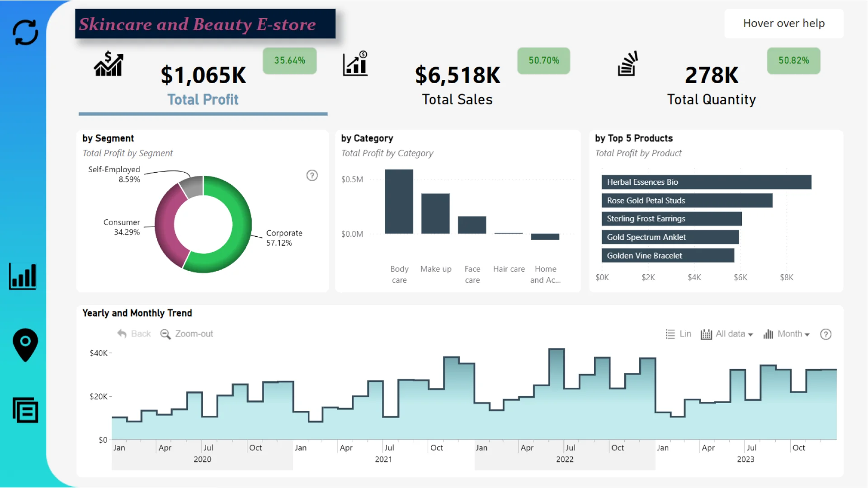Click the Zoom-out magnifier button
868x488 pixels.
click(187, 334)
